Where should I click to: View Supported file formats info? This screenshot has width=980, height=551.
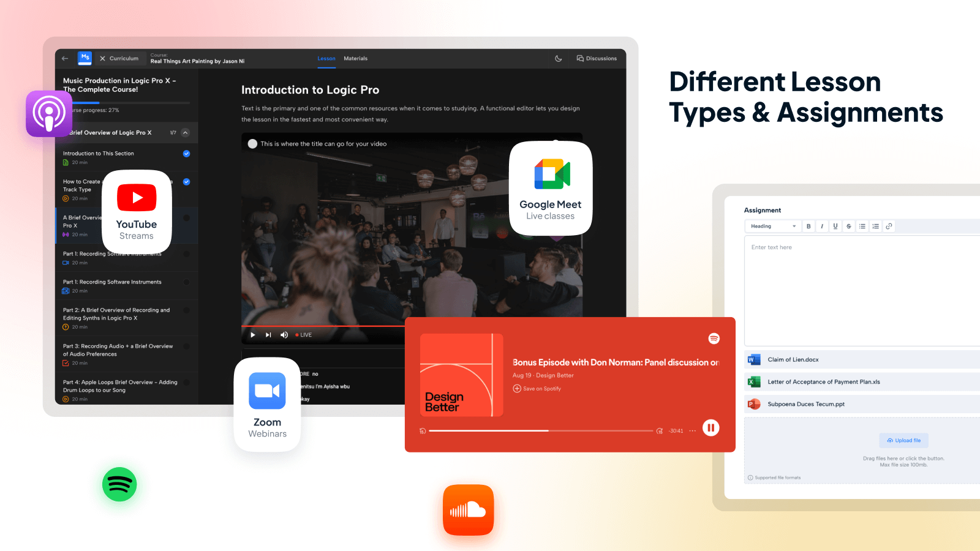click(x=774, y=478)
